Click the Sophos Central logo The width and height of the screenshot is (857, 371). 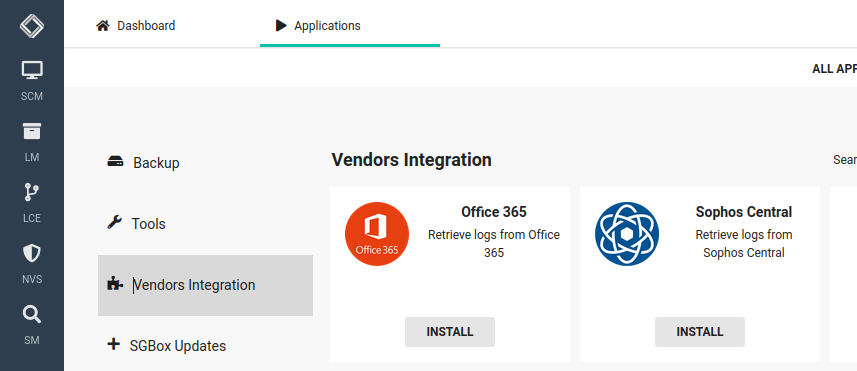click(627, 234)
